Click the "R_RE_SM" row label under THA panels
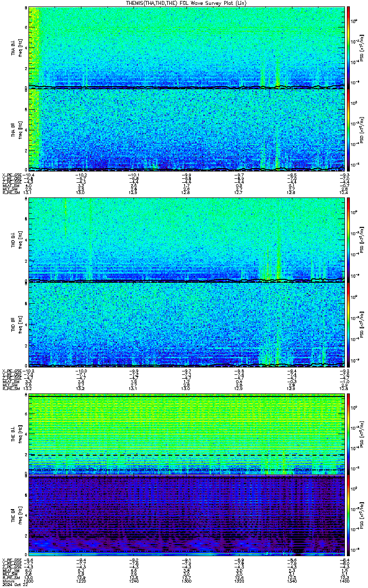368x588 pixels. click(x=10, y=193)
